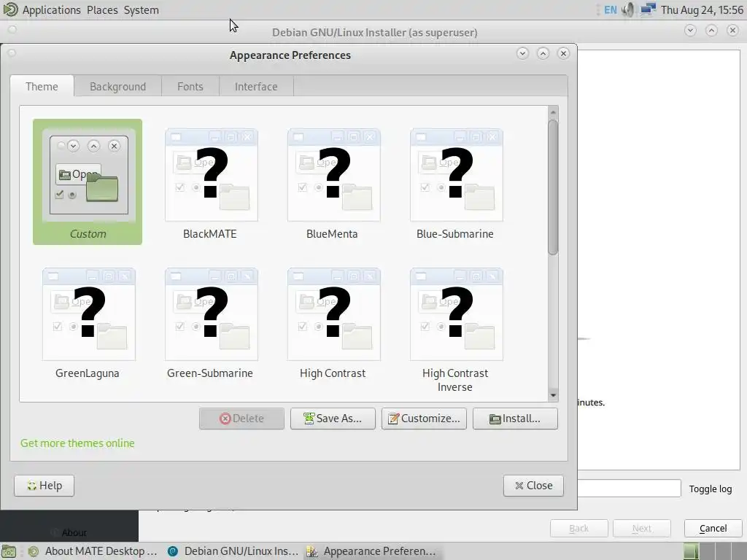Minimize the Debian Installer window
This screenshot has width=747, height=560.
click(x=690, y=31)
